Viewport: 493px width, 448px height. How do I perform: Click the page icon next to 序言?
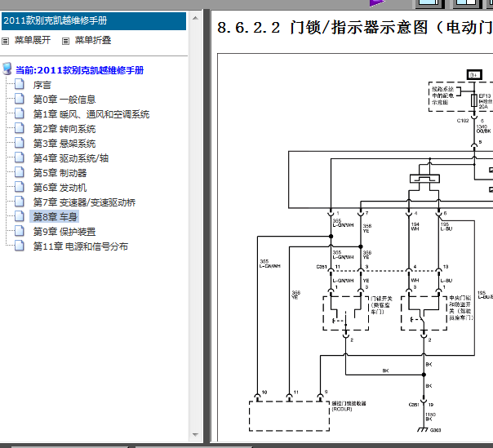(20, 84)
